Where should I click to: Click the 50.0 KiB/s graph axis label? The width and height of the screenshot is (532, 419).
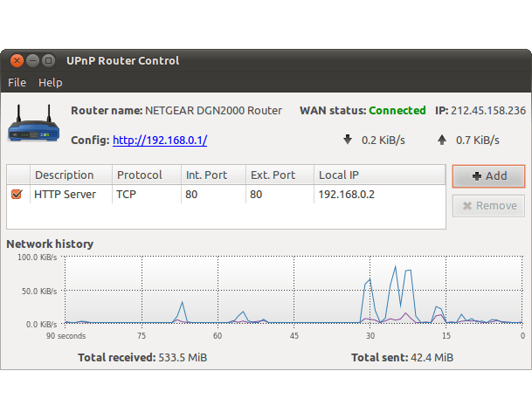point(39,292)
